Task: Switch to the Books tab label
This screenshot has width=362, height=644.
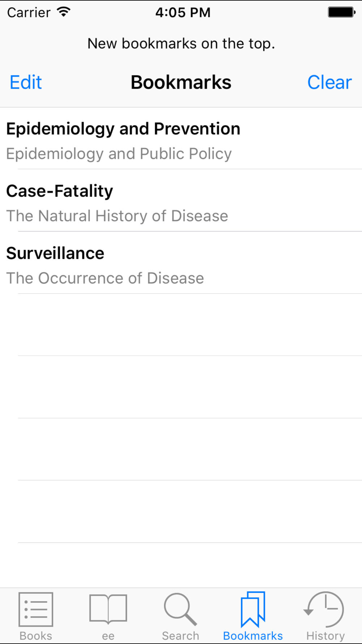Action: (36, 636)
